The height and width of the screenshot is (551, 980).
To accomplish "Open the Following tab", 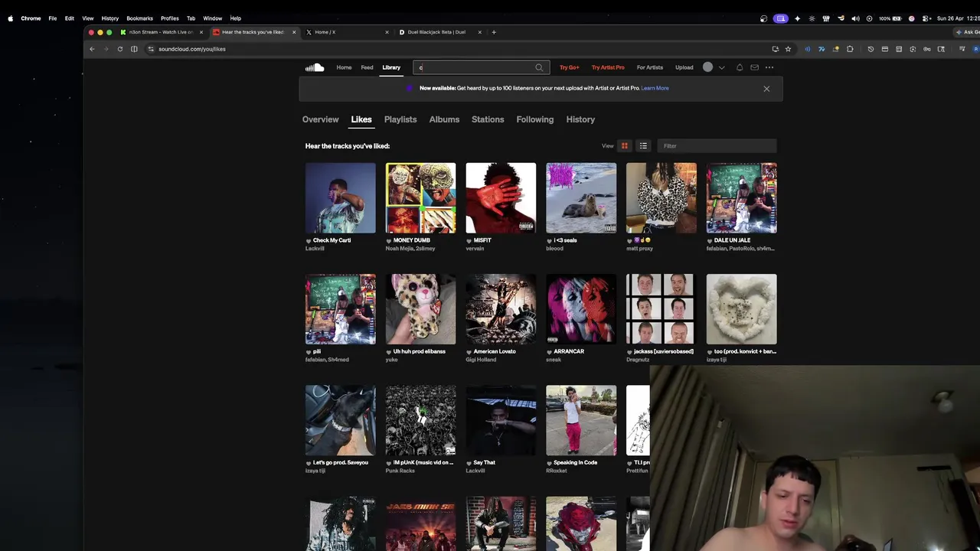I will (534, 119).
